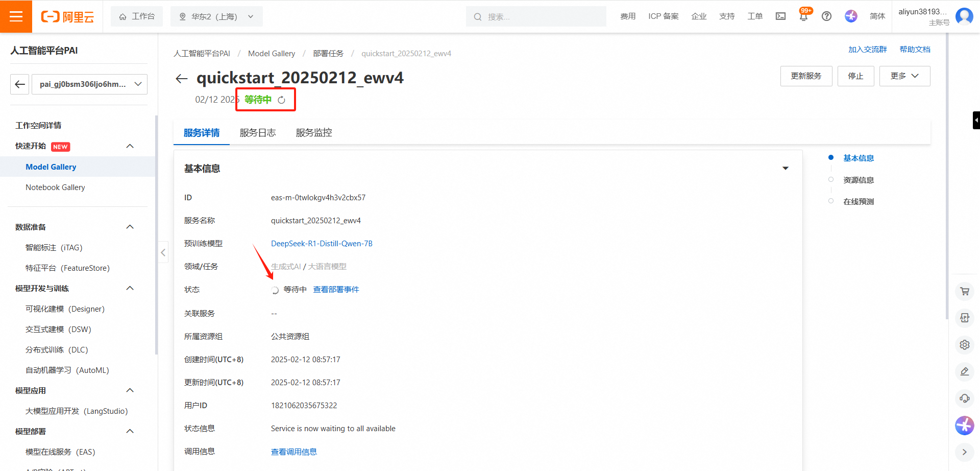Screen dimensions: 980x471
Task: Open 支持 in top menu
Action: [727, 16]
